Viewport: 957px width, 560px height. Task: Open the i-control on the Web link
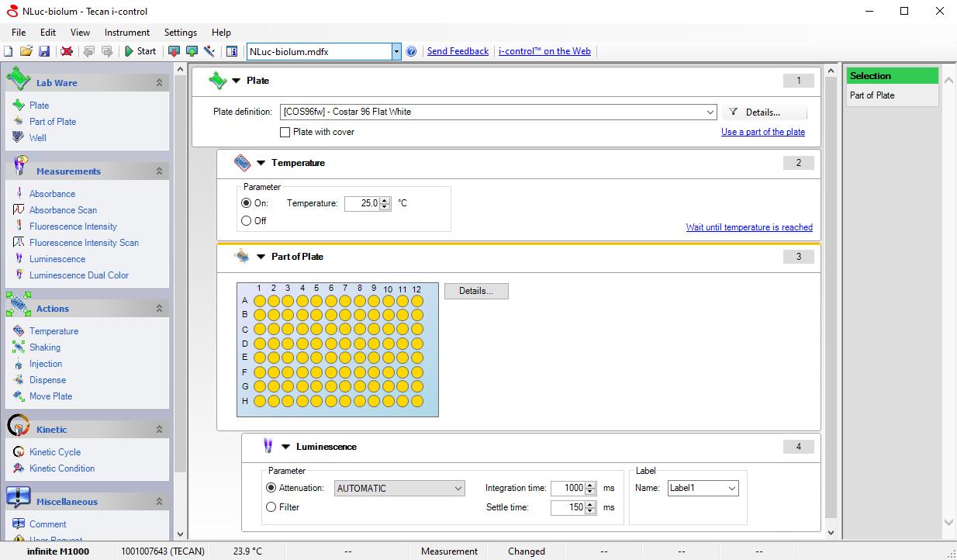click(544, 51)
